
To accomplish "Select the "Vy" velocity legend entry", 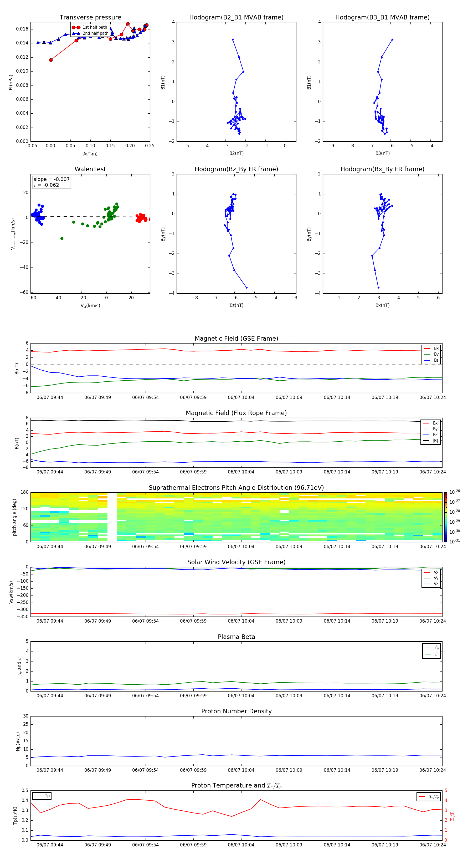I will coord(431,578).
